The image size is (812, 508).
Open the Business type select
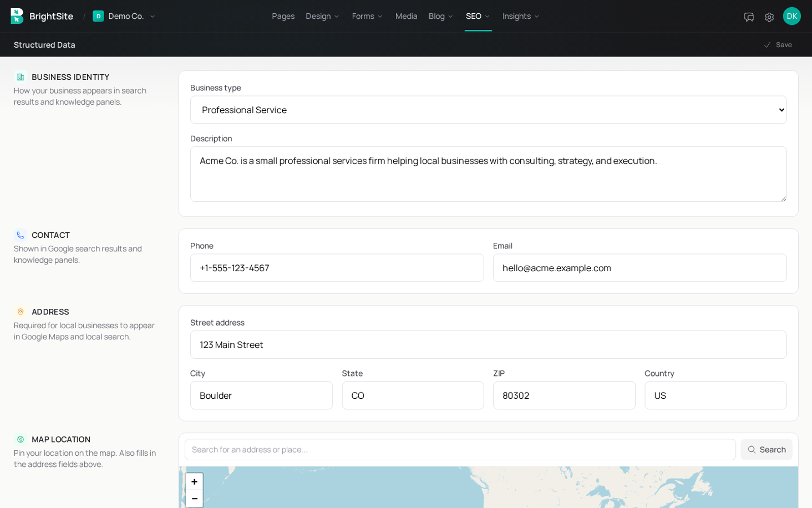tap(488, 110)
